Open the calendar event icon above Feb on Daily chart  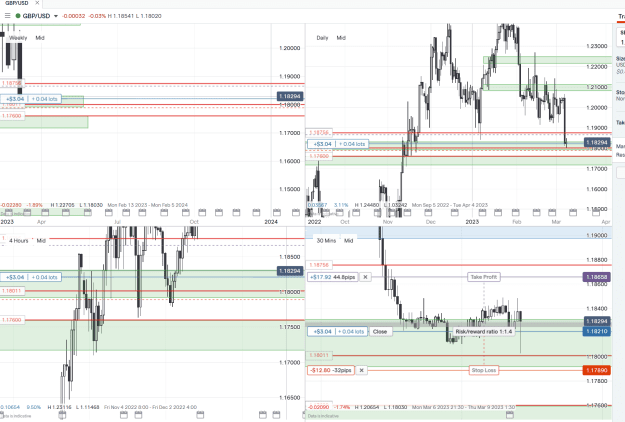pos(516,212)
